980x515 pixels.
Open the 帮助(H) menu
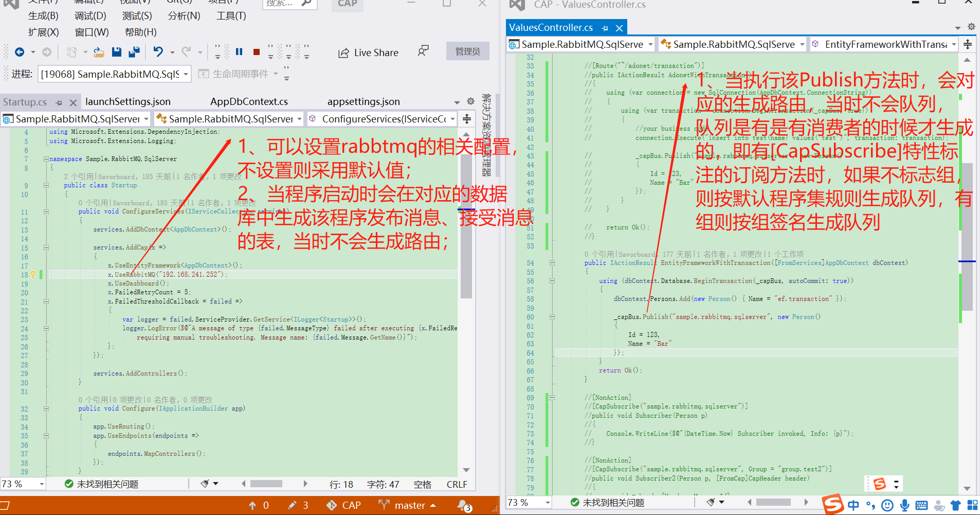click(140, 32)
